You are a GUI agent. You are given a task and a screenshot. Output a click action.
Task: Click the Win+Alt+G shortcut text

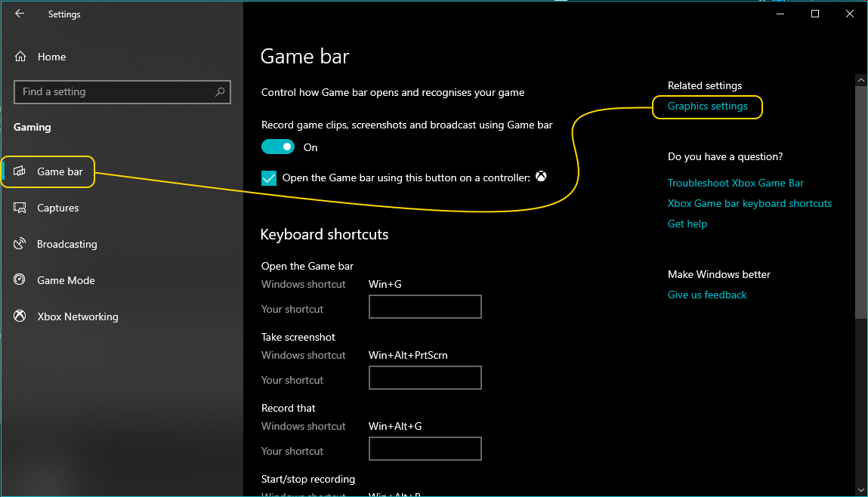point(395,426)
